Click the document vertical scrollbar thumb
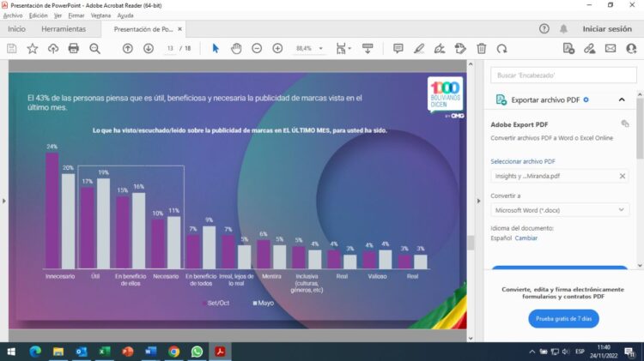This screenshot has width=644, height=361. (471, 243)
